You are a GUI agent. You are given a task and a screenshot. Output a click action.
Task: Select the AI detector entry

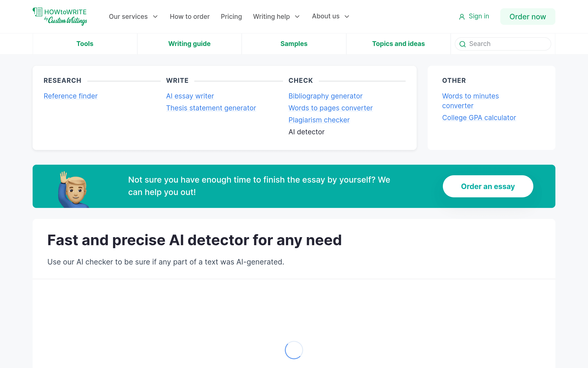tap(306, 132)
